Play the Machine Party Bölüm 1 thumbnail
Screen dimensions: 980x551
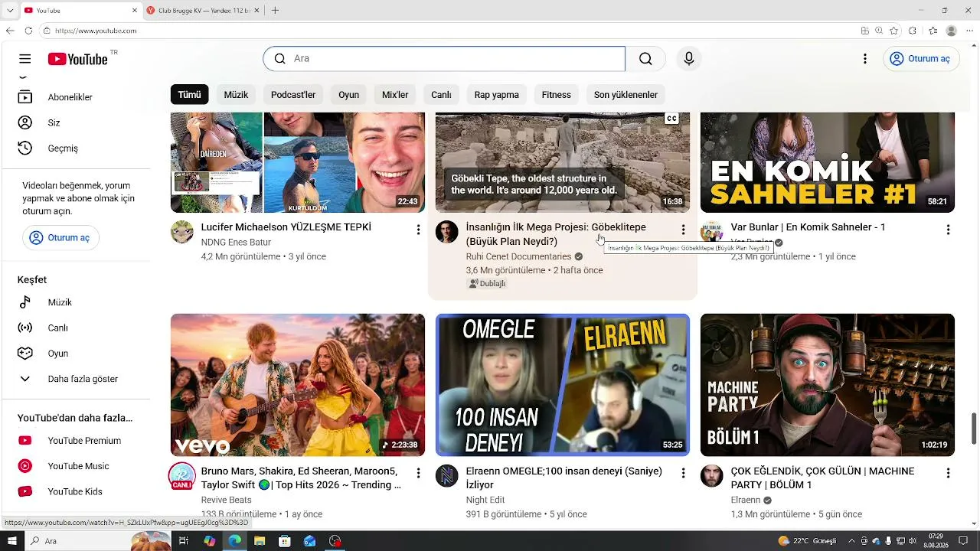click(828, 385)
